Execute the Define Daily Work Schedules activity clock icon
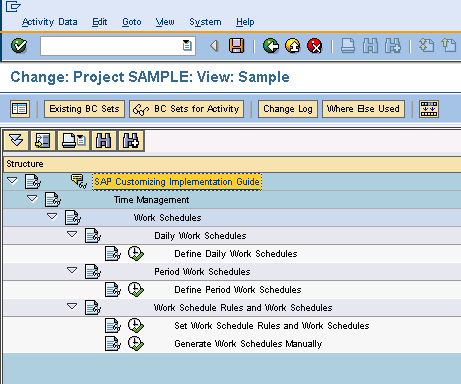This screenshot has width=461, height=384. click(x=136, y=254)
